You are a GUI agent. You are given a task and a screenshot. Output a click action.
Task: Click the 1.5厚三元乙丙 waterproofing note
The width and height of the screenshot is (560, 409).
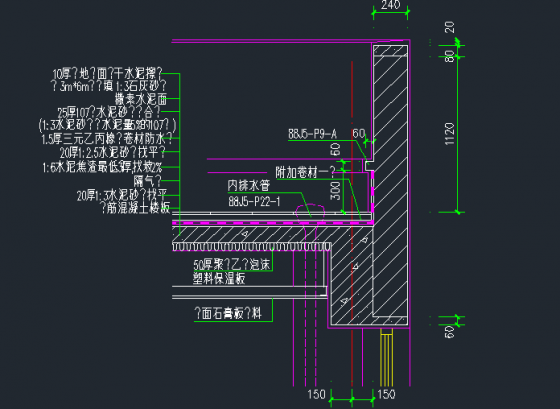click(107, 139)
